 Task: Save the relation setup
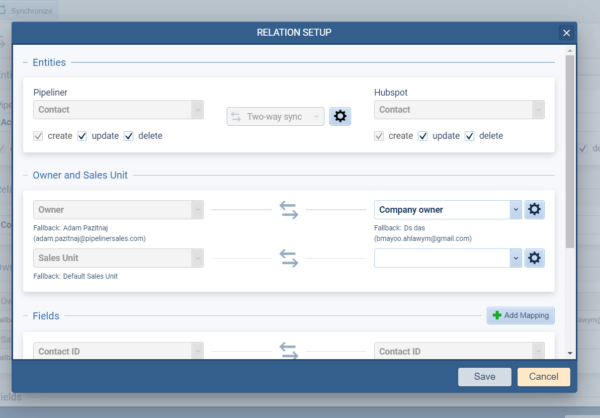[x=485, y=376]
